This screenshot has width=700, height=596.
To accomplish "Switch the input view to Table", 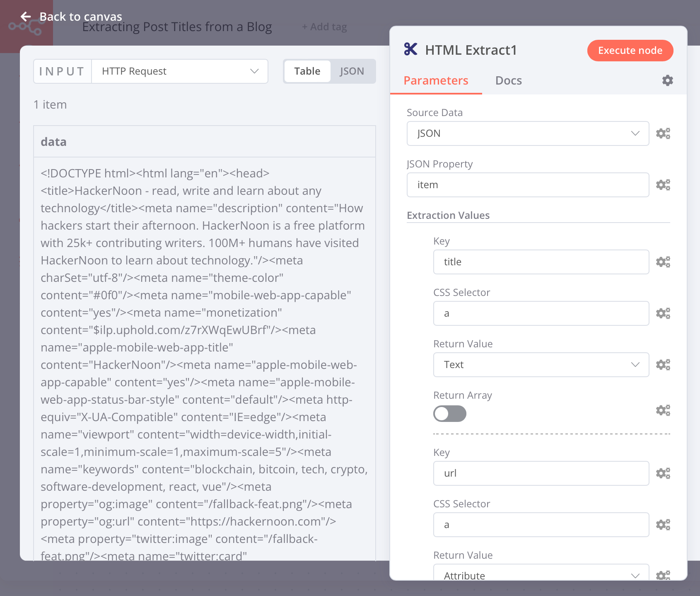I will click(307, 71).
